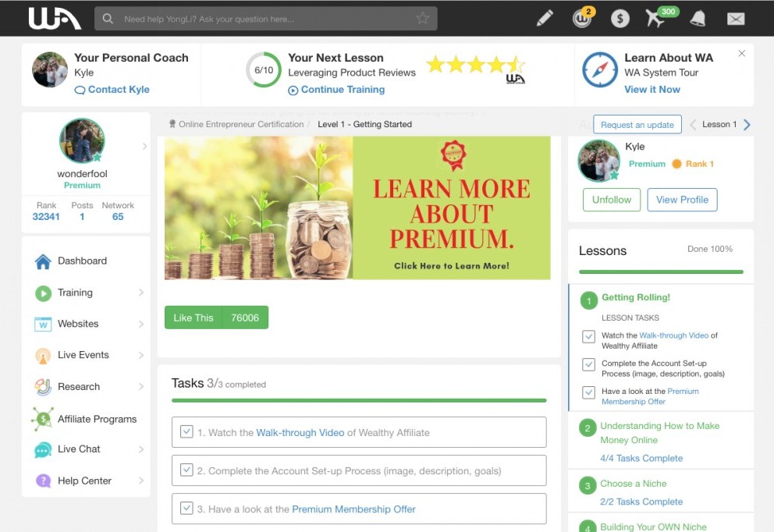Image resolution: width=774 pixels, height=532 pixels.
Task: Open the notifications bell icon
Action: 698,19
